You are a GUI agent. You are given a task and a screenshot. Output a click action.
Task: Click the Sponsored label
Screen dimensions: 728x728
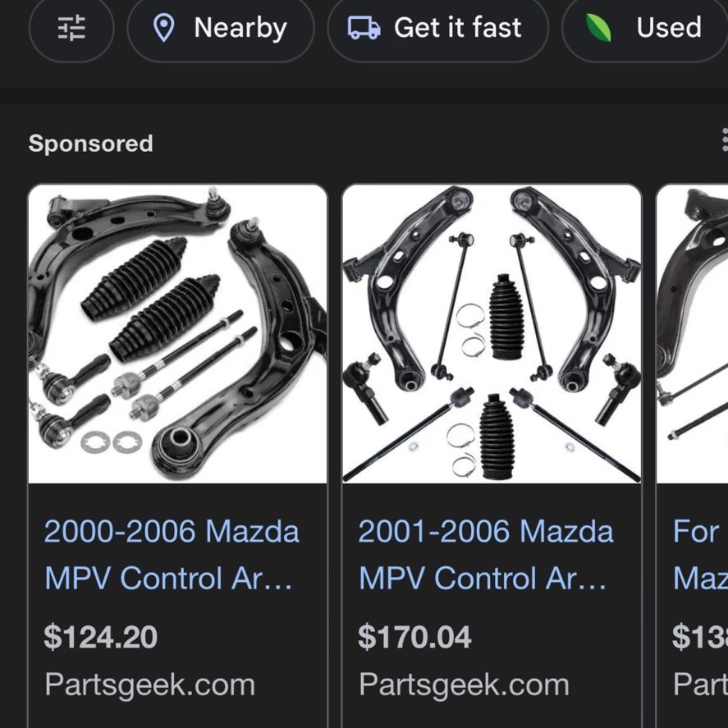pos(90,143)
